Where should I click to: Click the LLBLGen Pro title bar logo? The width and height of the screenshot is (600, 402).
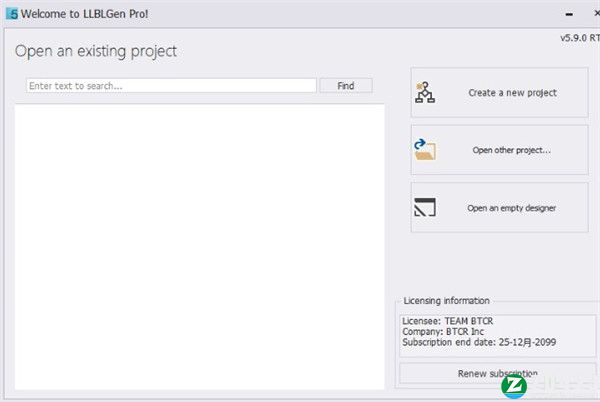point(12,14)
